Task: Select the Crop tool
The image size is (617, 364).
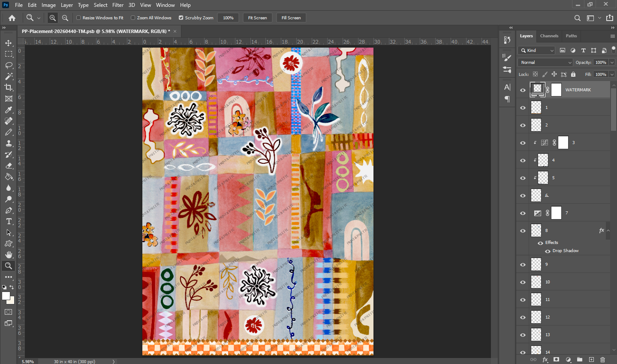Action: (x=9, y=87)
